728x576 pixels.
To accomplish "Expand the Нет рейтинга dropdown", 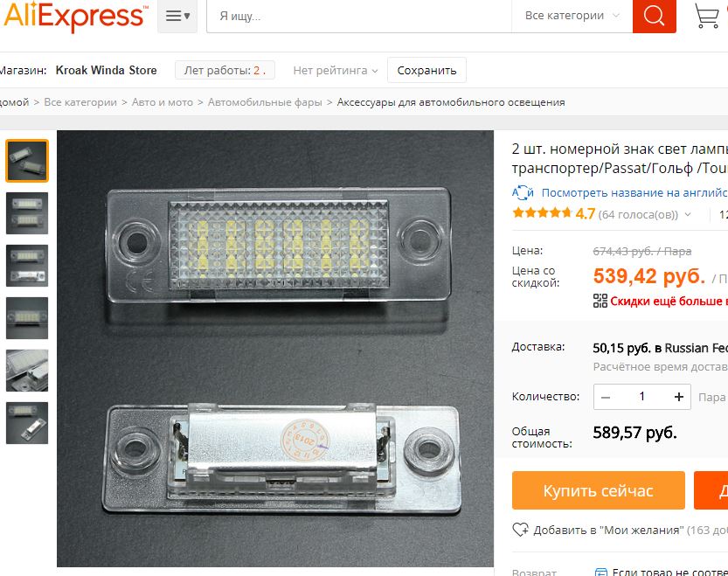I will pos(336,71).
